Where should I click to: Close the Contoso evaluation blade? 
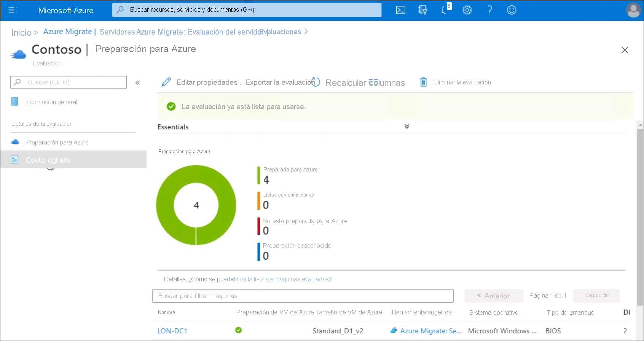625,50
